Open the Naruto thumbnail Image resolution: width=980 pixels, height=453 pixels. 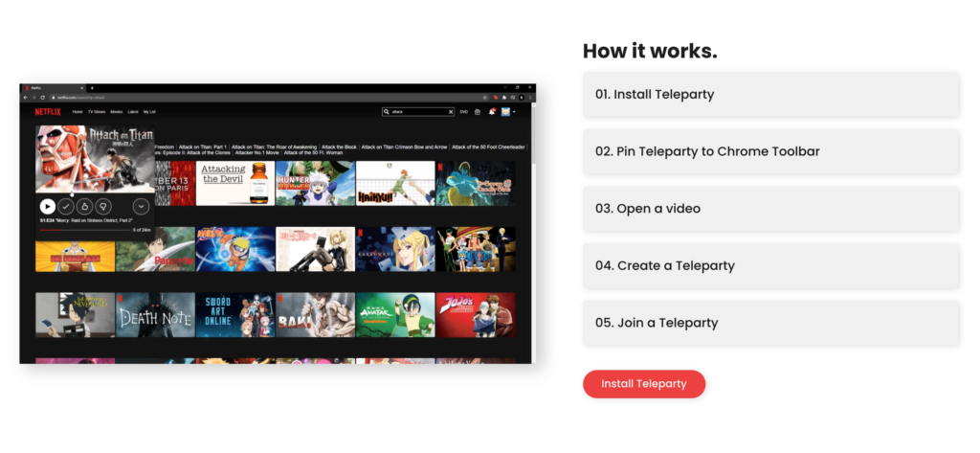click(235, 249)
